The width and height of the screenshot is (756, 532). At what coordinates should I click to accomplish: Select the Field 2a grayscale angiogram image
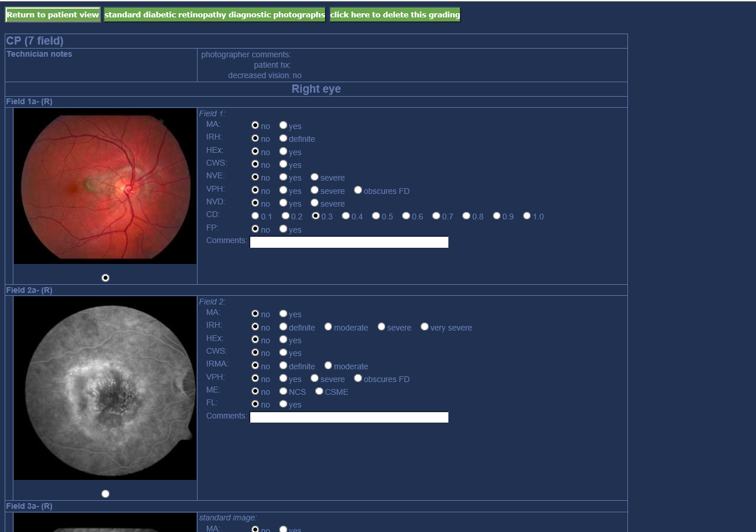(x=105, y=388)
